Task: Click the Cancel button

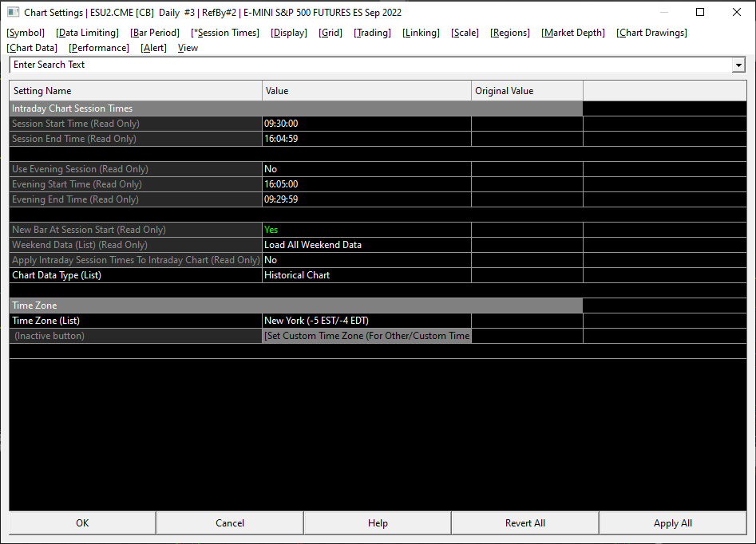Action: coord(230,523)
